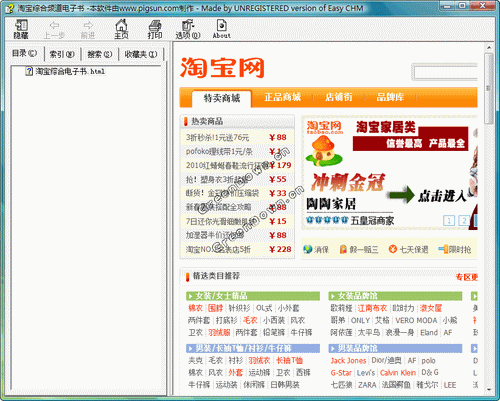Screen dimensions: 500x401
Task: Select the 店铺街 tab
Action: tap(339, 97)
